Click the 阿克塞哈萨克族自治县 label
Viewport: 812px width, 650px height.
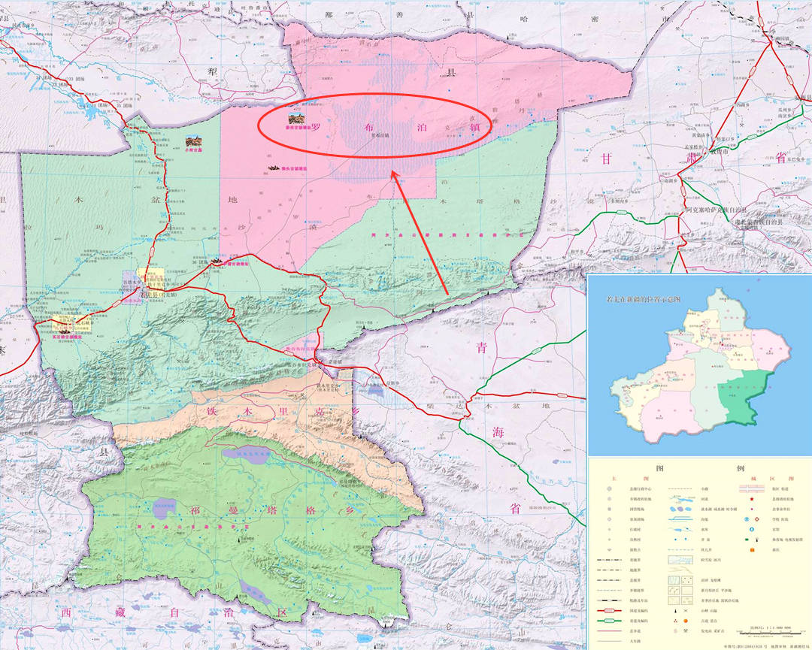[x=716, y=210]
